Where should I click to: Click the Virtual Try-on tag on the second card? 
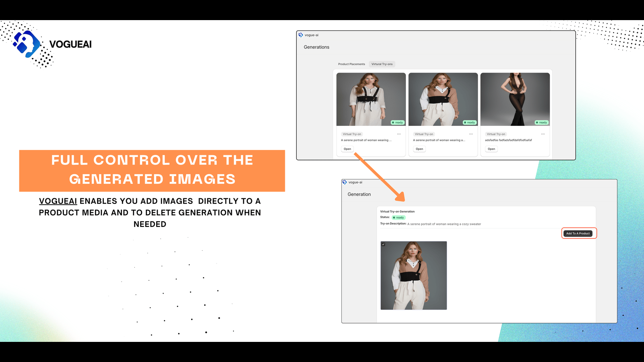click(424, 134)
